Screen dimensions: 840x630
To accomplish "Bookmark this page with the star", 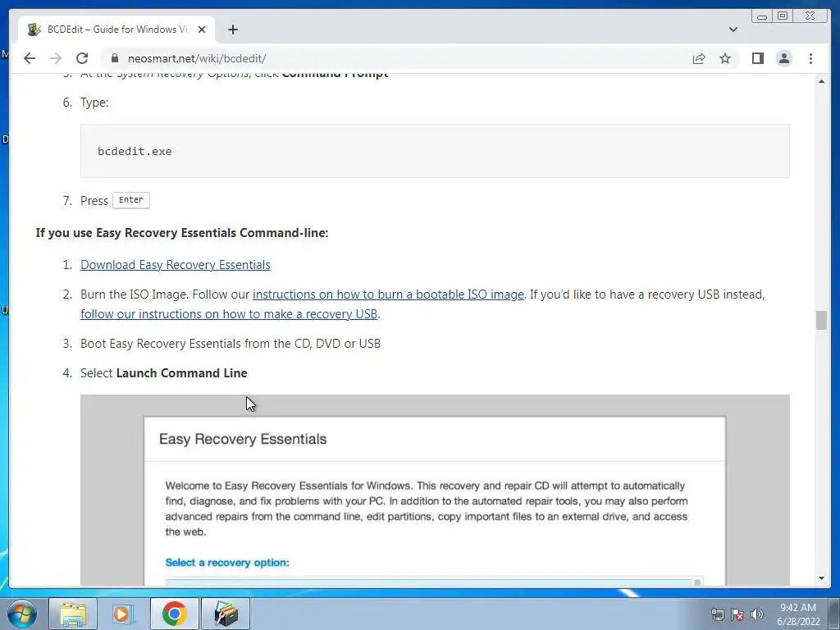I will (x=725, y=58).
